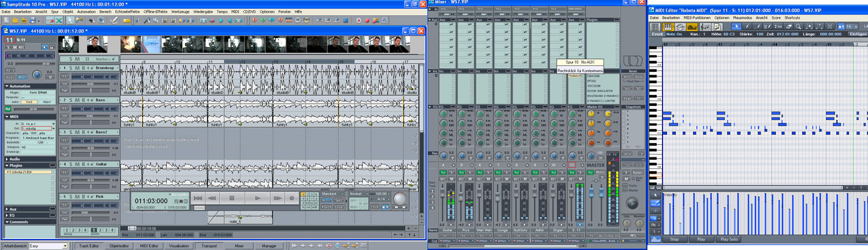
Task: Click the second video thumbnail in the video track
Action: pyautogui.click(x=96, y=45)
